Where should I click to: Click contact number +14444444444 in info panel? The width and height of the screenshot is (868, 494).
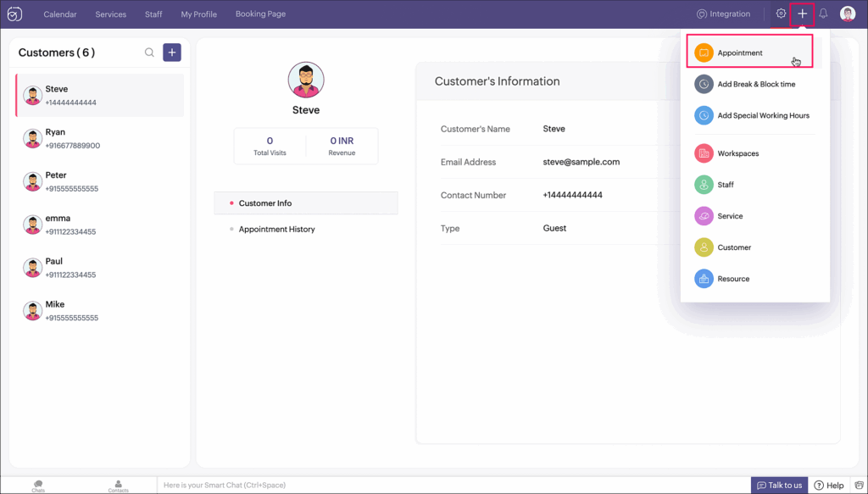click(572, 195)
